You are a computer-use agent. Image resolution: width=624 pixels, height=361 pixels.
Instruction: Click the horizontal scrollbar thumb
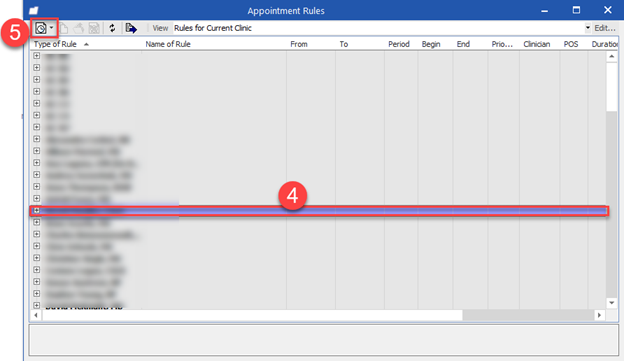(x=252, y=315)
